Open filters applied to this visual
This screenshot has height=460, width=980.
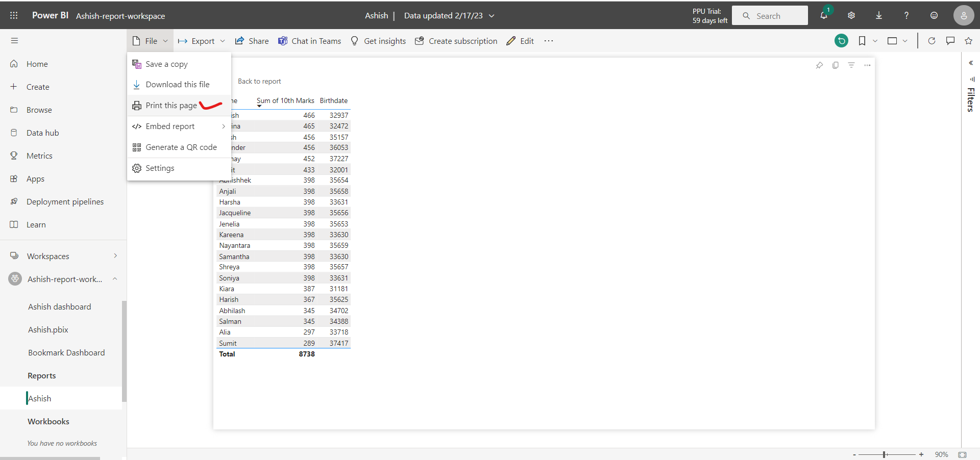click(x=851, y=65)
